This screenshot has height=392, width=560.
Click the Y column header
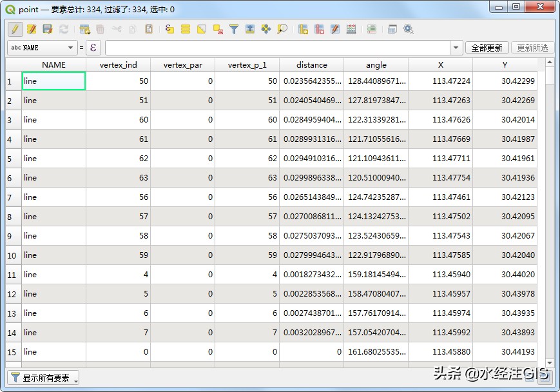tap(505, 64)
